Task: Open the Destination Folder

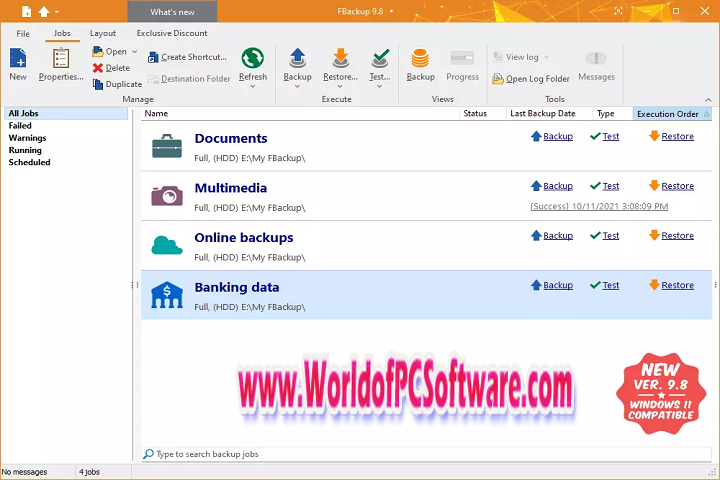Action: tap(189, 79)
